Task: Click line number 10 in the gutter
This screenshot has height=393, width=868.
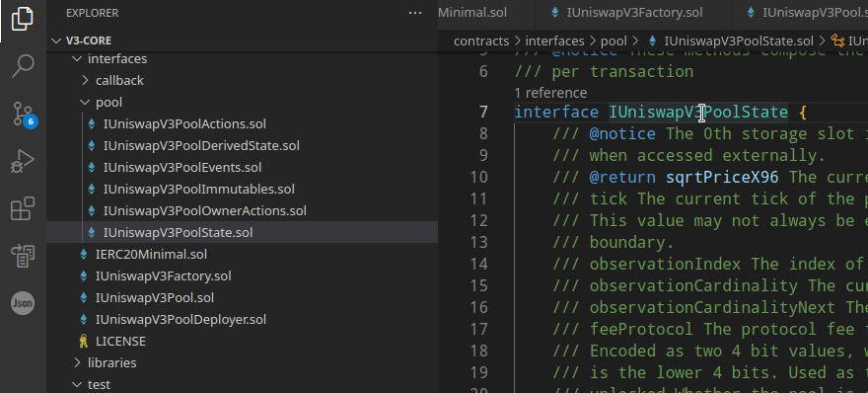Action: pyautogui.click(x=478, y=177)
